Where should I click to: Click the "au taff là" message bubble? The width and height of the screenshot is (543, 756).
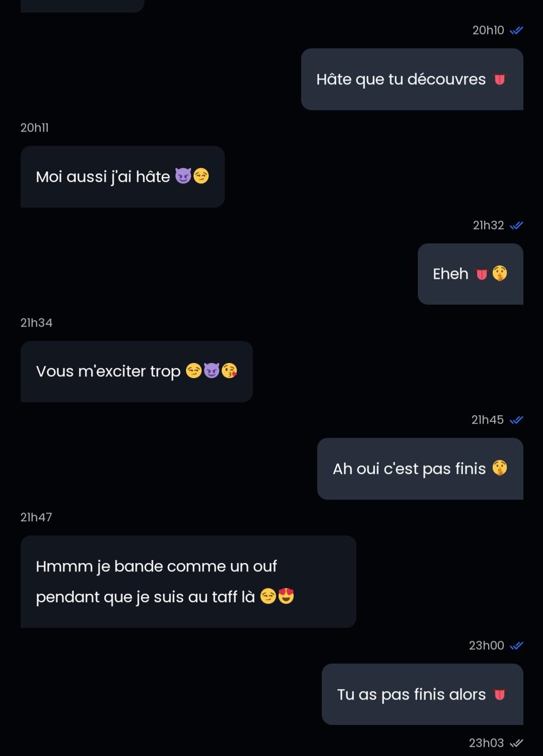coord(188,581)
